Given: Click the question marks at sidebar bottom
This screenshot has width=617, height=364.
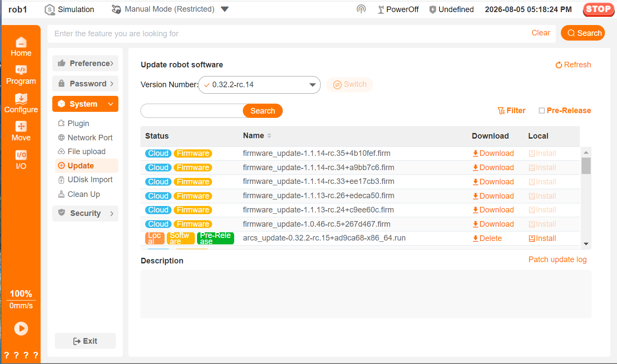Looking at the screenshot, I should click(x=21, y=355).
